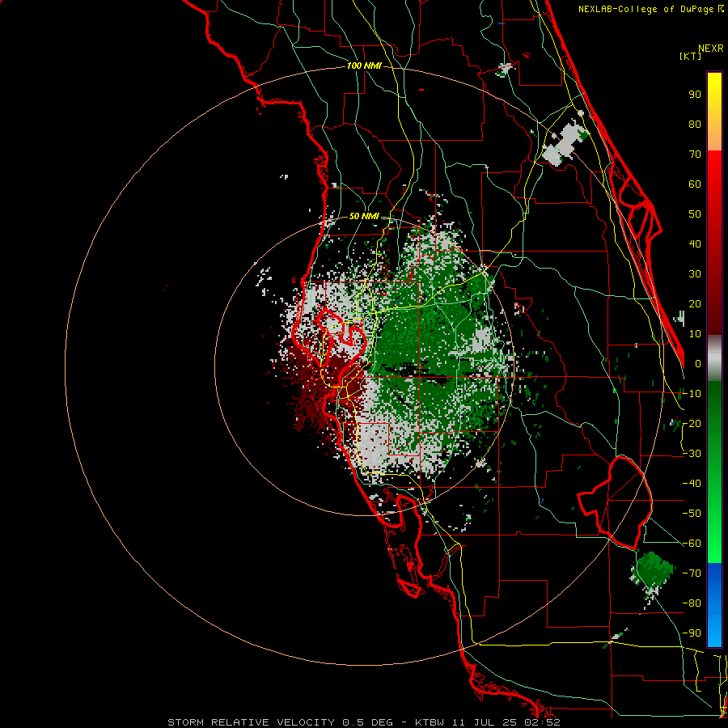The width and height of the screenshot is (728, 728).
Task: Click the 90 value on the velocity scale
Action: (695, 95)
